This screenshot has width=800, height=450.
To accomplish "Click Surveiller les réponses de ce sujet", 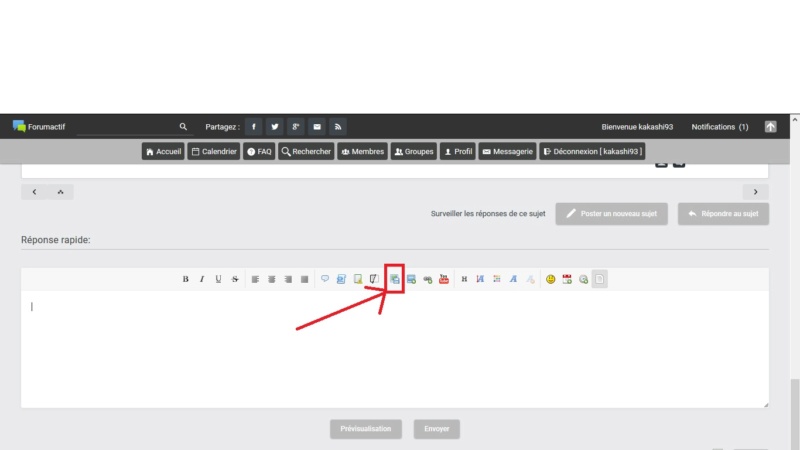I will pos(488,214).
